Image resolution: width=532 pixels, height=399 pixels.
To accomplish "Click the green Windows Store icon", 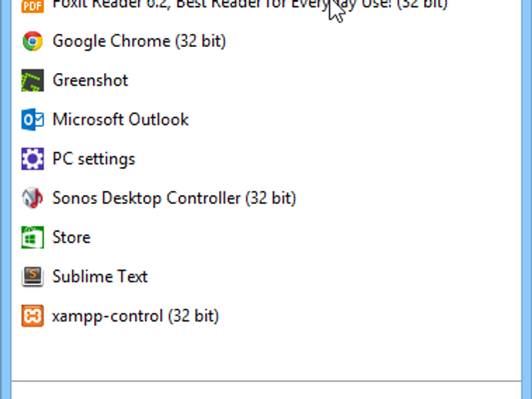I will click(x=32, y=238).
